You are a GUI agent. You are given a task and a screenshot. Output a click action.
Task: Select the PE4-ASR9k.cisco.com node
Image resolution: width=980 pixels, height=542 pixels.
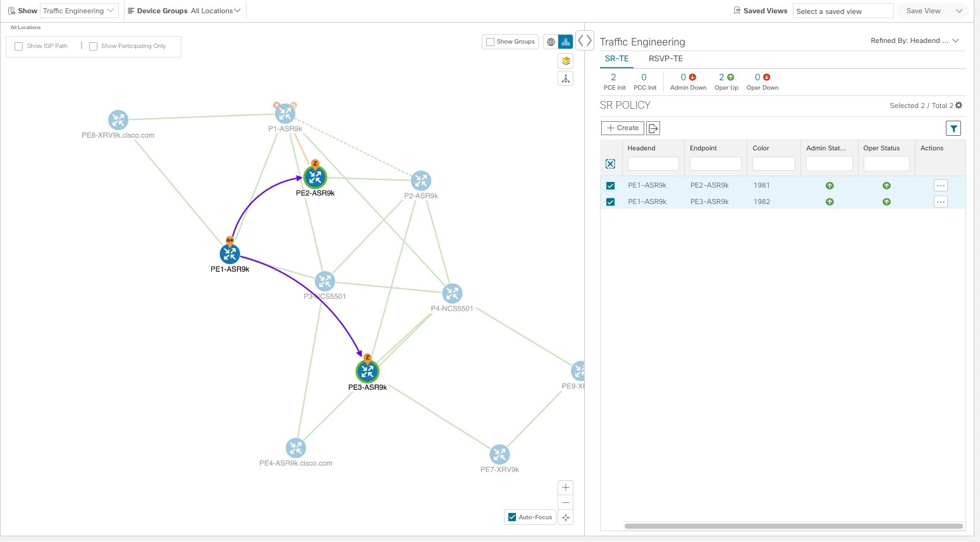pyautogui.click(x=295, y=448)
